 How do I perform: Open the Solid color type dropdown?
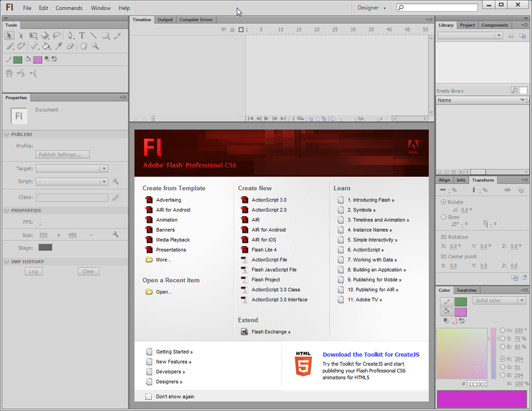[499, 301]
